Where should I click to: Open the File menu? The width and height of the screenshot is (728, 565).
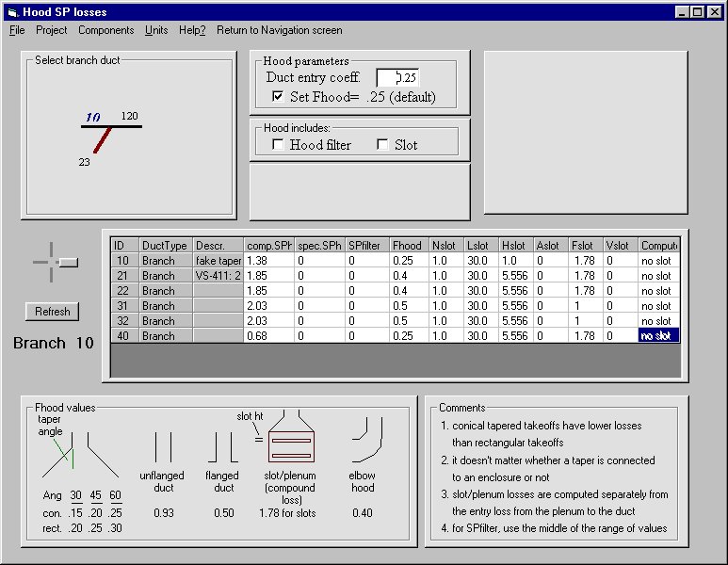coord(17,30)
